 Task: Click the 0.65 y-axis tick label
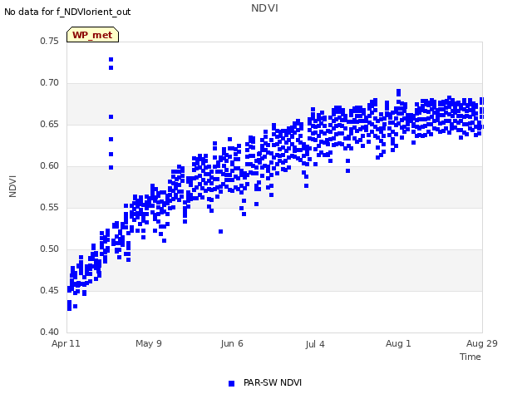(x=50, y=124)
